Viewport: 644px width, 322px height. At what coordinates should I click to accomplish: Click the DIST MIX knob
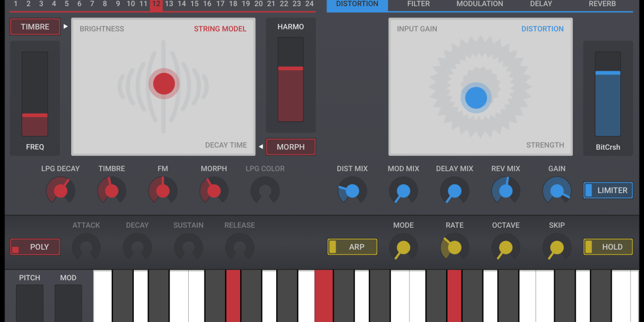click(352, 191)
